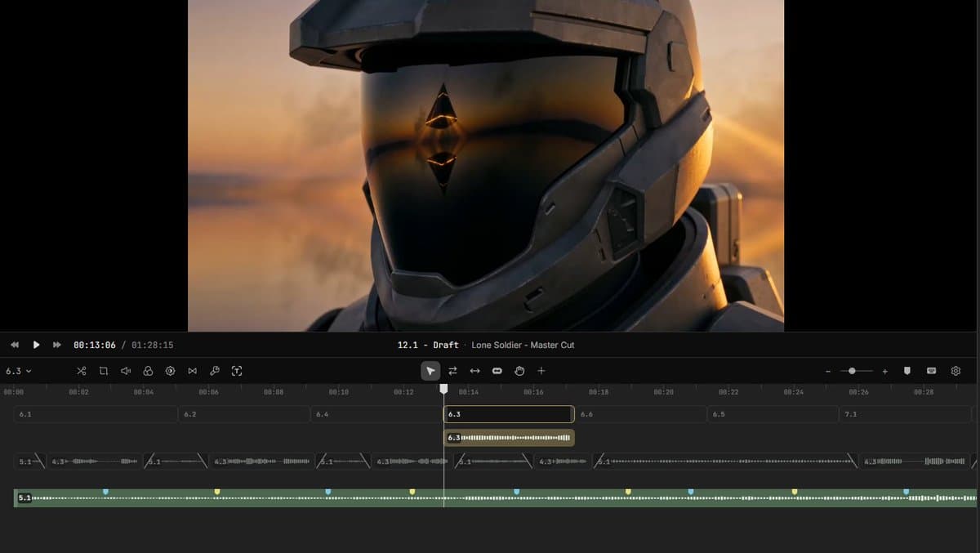The image size is (980, 553).
Task: Play the video preview
Action: pyautogui.click(x=36, y=345)
